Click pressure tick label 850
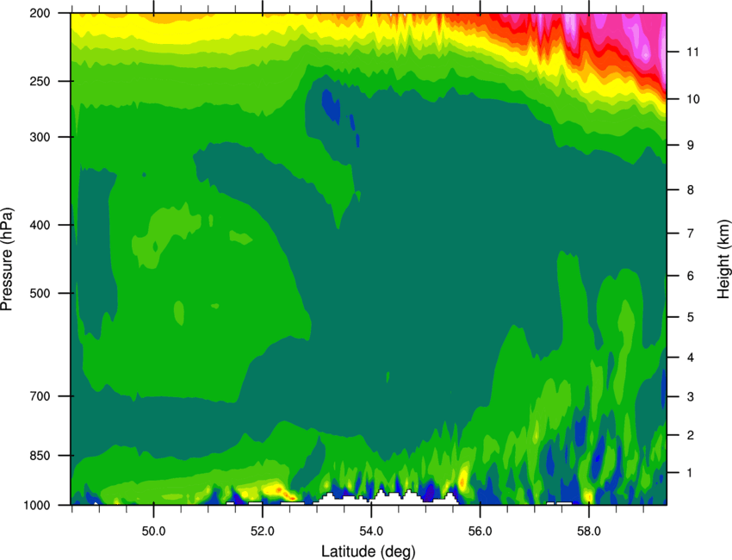This screenshot has width=732, height=560. (40, 456)
